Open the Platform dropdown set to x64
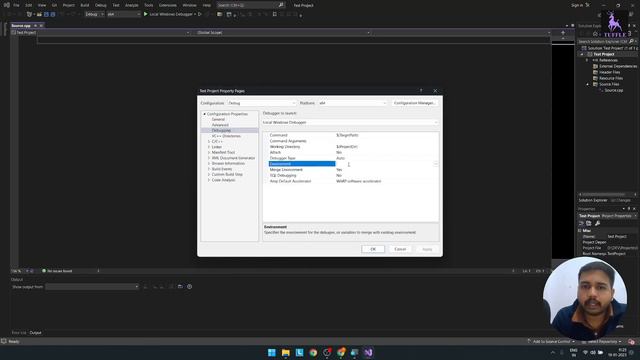 (x=352, y=103)
